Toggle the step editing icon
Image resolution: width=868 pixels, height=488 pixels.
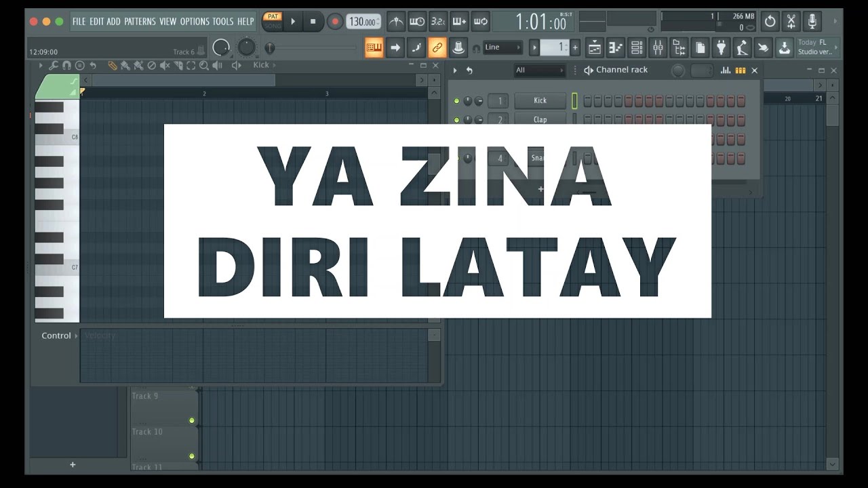pyautogui.click(x=416, y=47)
